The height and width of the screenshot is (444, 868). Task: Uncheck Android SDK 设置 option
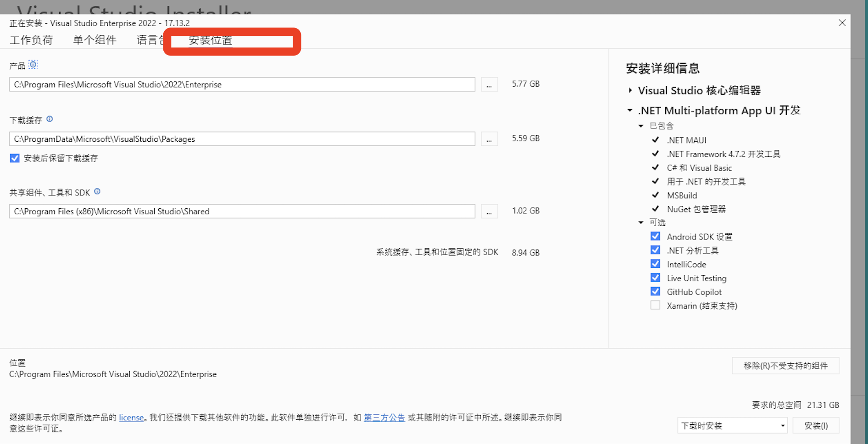pyautogui.click(x=655, y=237)
